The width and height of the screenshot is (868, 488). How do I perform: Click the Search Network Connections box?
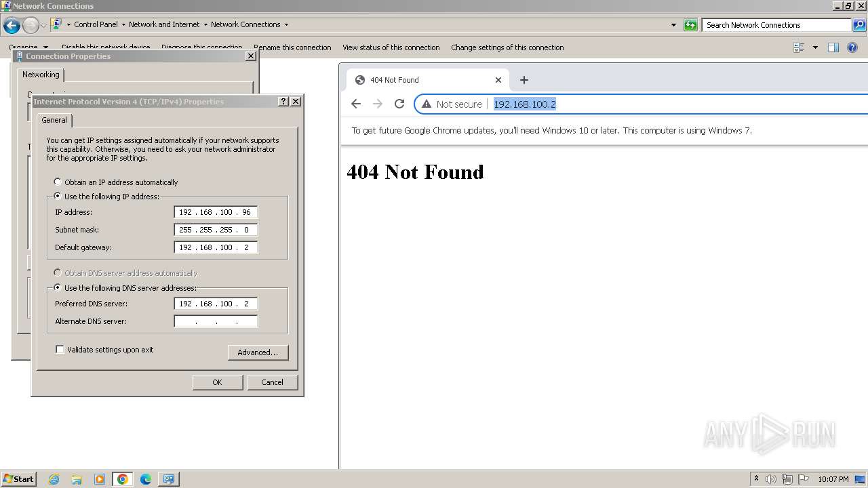[777, 25]
